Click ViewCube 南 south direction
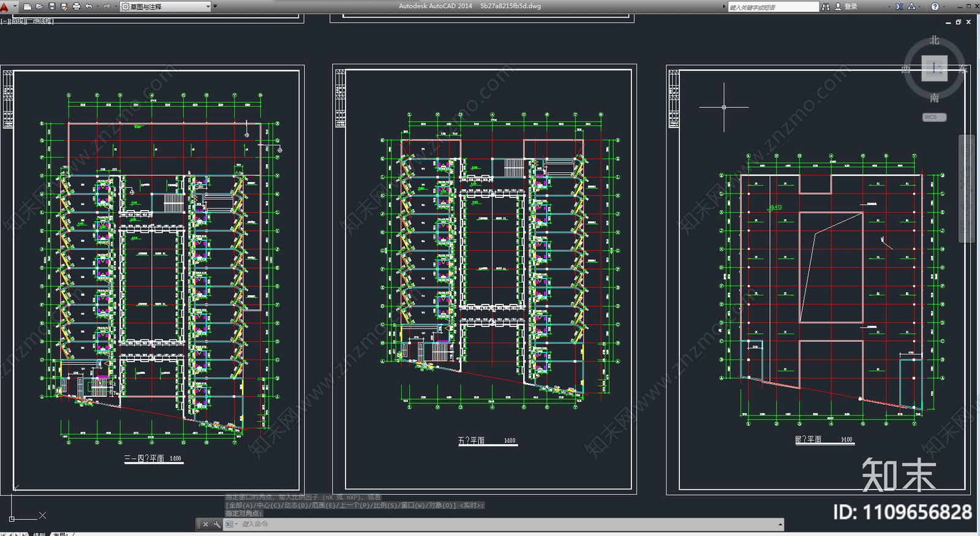 click(x=934, y=97)
